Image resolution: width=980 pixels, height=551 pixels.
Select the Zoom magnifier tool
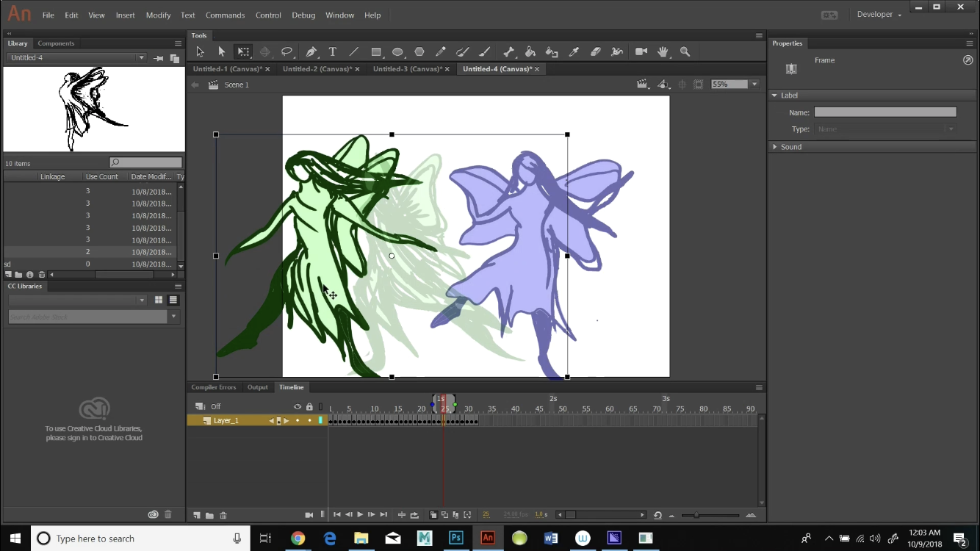tap(685, 51)
